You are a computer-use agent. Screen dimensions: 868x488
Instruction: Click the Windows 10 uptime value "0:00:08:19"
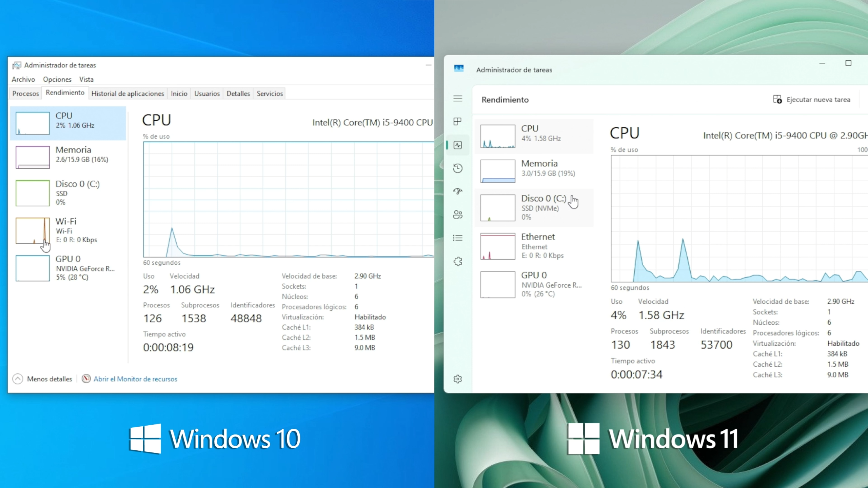168,347
